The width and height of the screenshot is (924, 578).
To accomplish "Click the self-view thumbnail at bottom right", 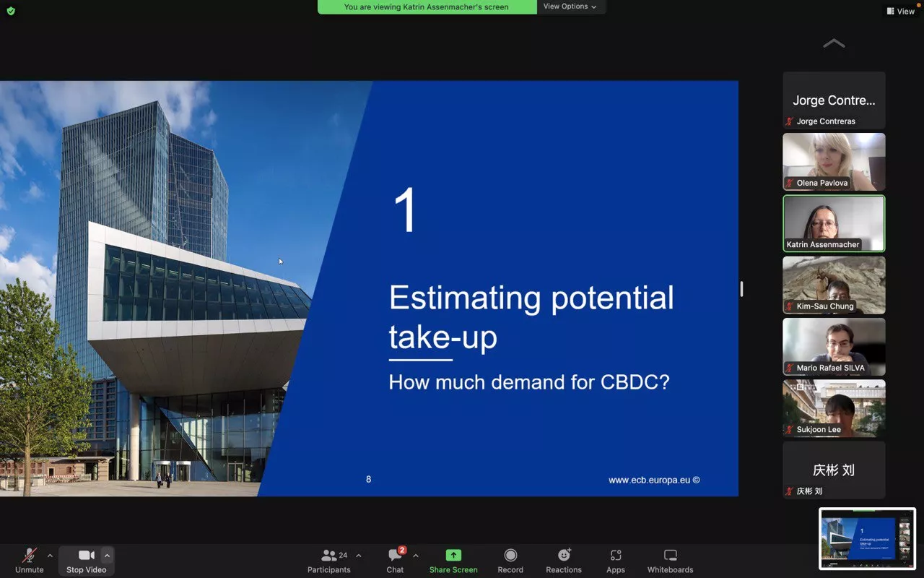I will 867,538.
